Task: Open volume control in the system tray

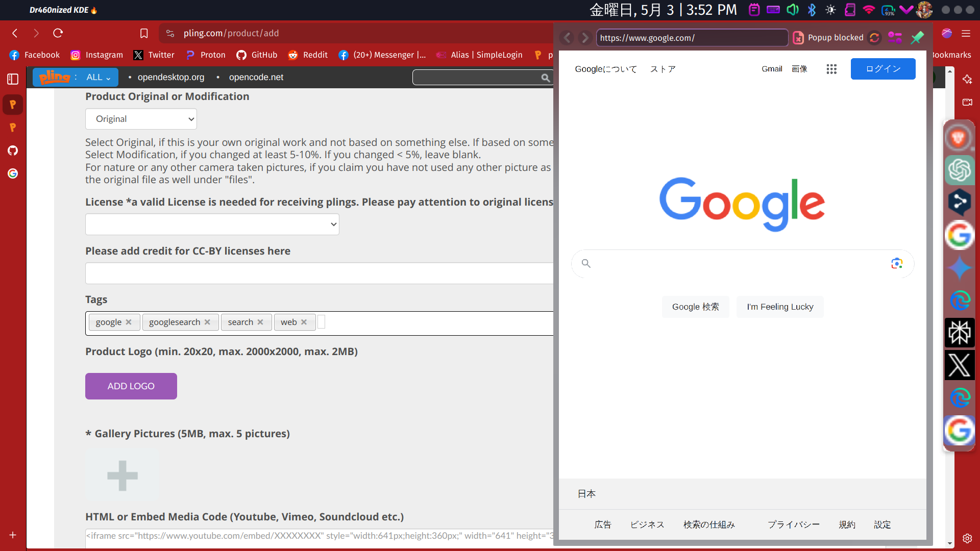Action: 792,10
